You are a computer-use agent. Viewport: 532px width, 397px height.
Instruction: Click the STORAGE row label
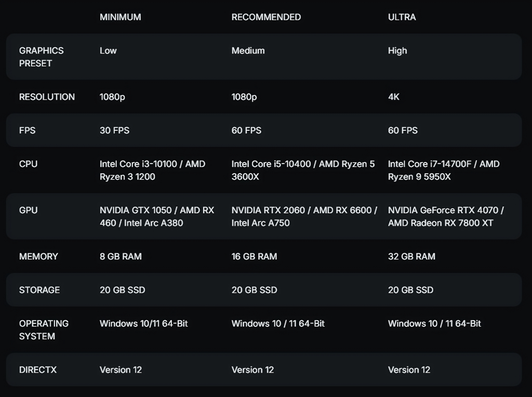(39, 290)
